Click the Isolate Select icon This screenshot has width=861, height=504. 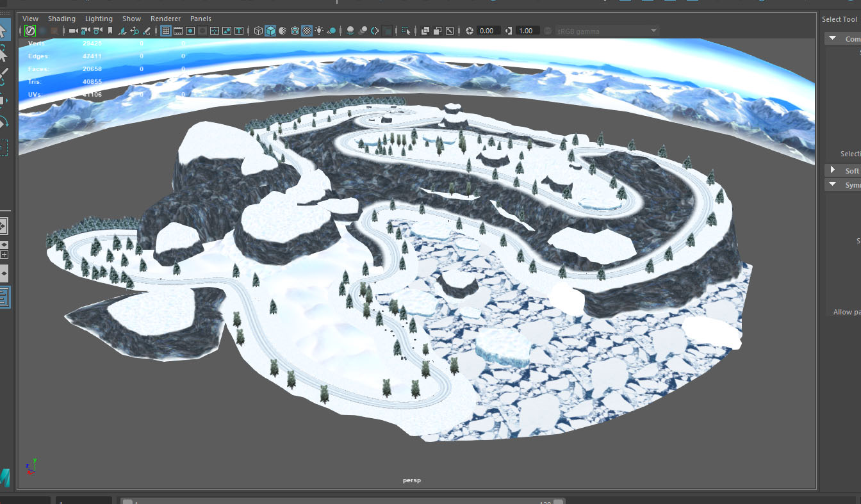pos(406,31)
